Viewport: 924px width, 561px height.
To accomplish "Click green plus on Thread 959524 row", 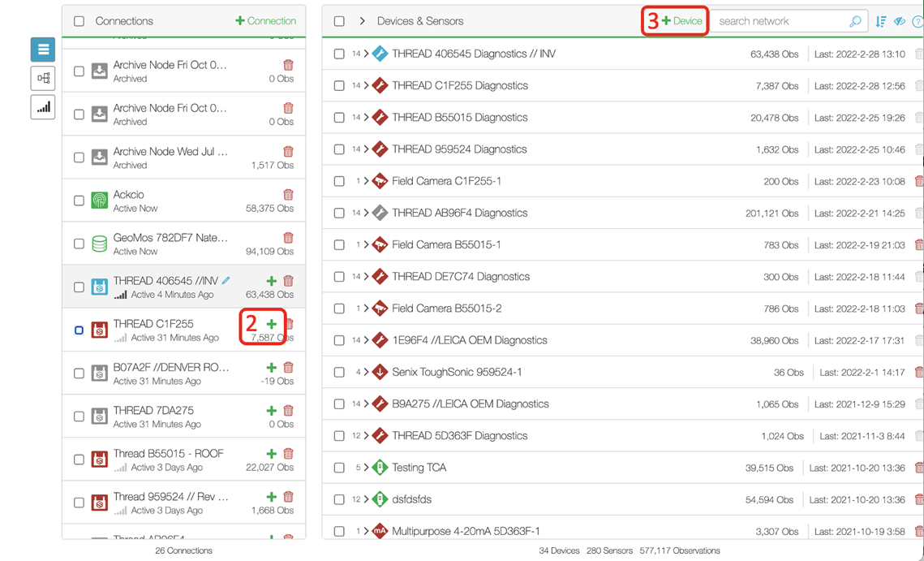I will pos(271,496).
